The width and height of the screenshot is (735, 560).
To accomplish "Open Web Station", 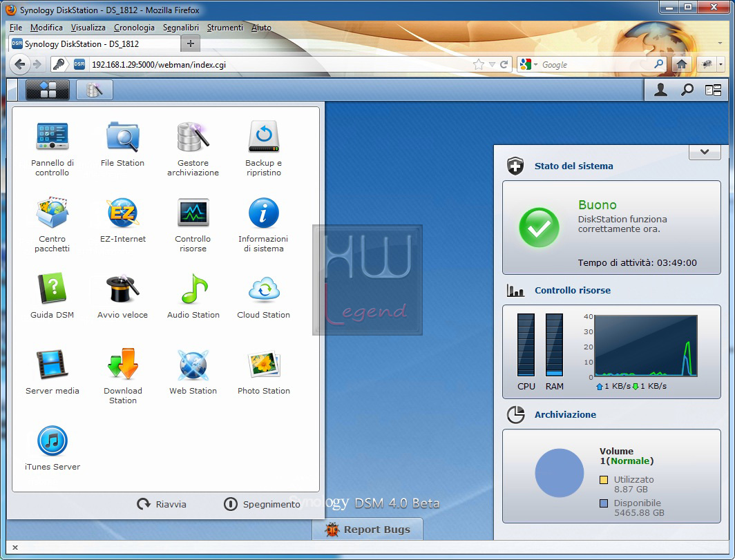I will pos(193,371).
